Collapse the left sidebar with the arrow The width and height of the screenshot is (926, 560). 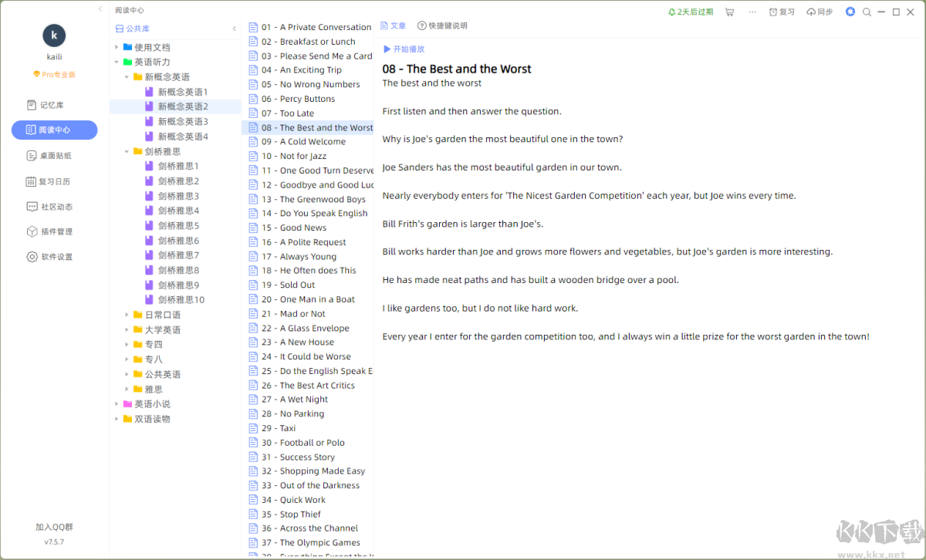(100, 9)
